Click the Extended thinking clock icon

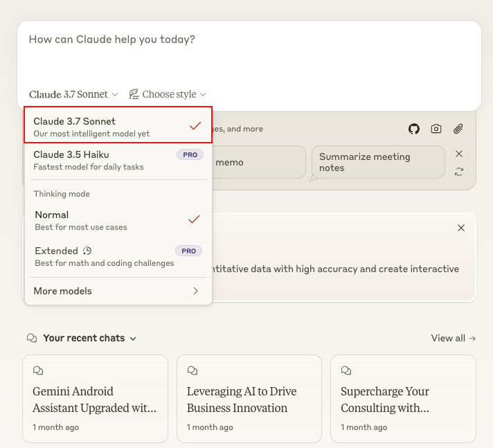click(87, 251)
